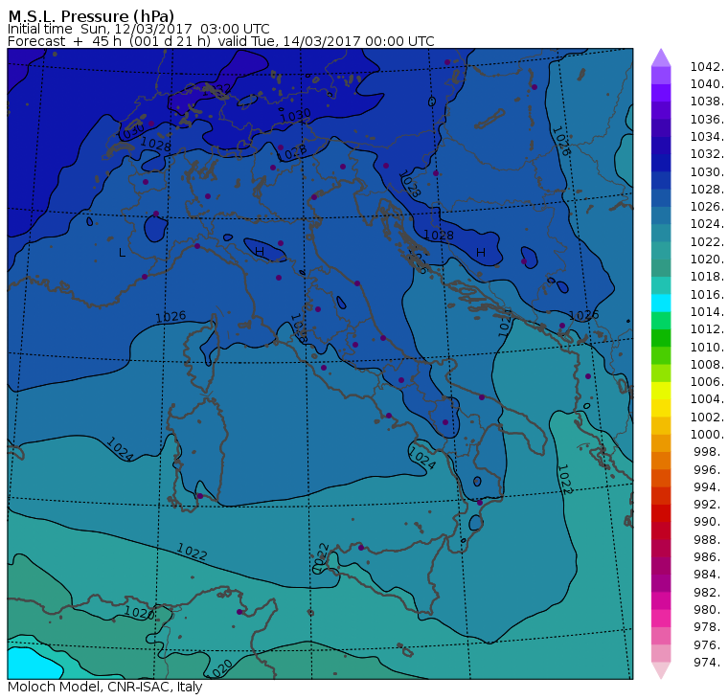Click the legend value 1042.
Viewport: 728px width, 700px height.
(707, 67)
